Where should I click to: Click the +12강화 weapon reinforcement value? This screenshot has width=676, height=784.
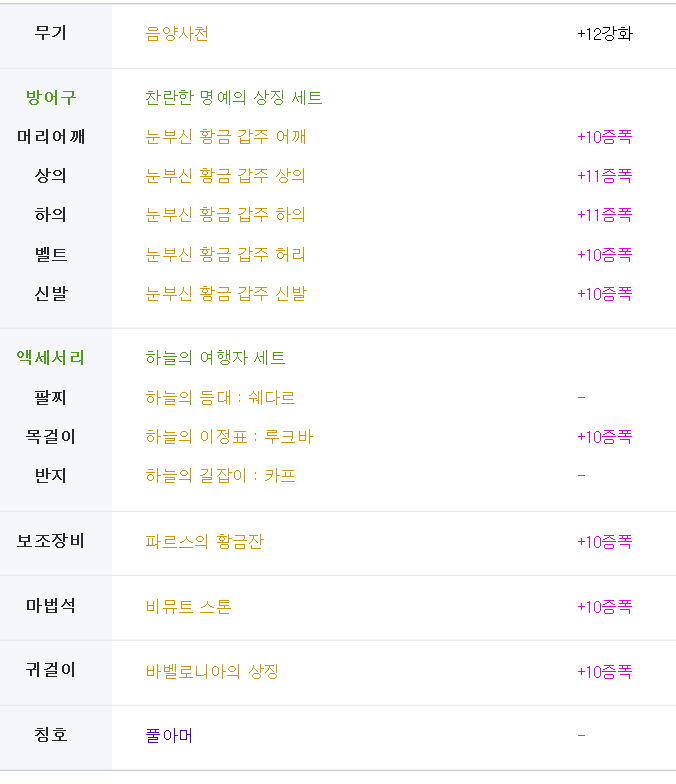pyautogui.click(x=604, y=34)
